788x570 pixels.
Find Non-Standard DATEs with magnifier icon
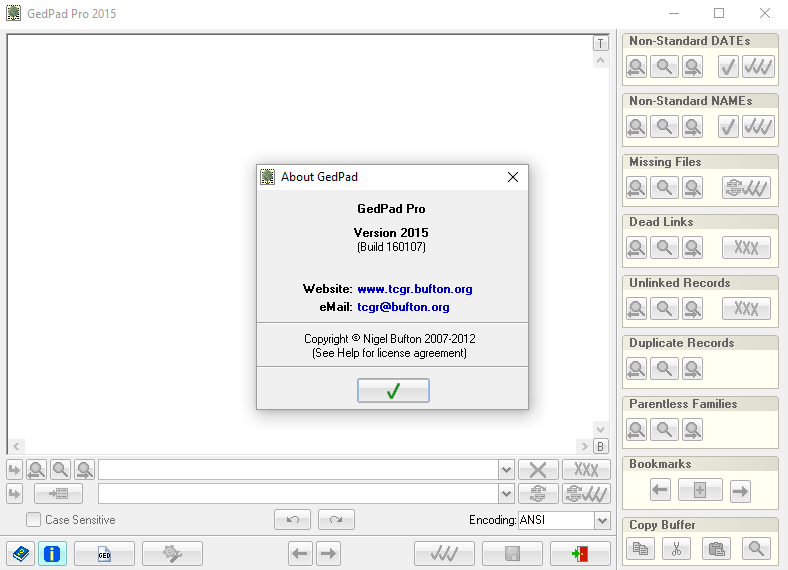pyautogui.click(x=664, y=67)
